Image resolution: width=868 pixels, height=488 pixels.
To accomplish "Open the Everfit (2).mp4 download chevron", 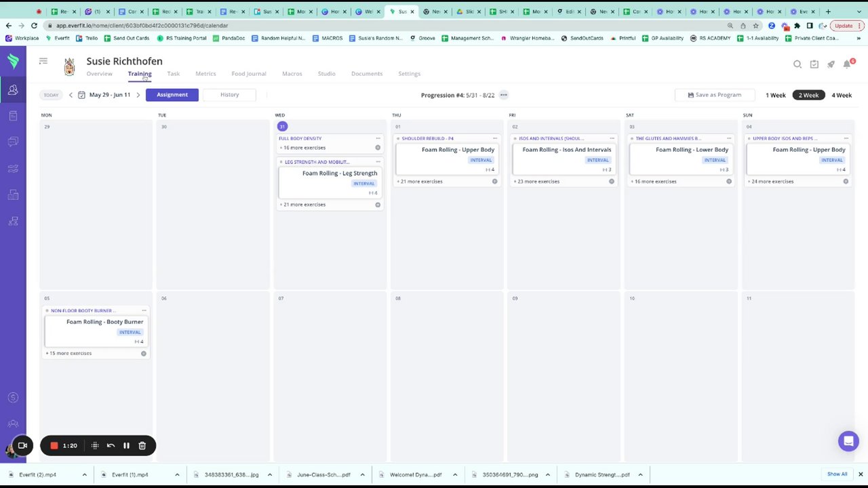I will point(84,475).
